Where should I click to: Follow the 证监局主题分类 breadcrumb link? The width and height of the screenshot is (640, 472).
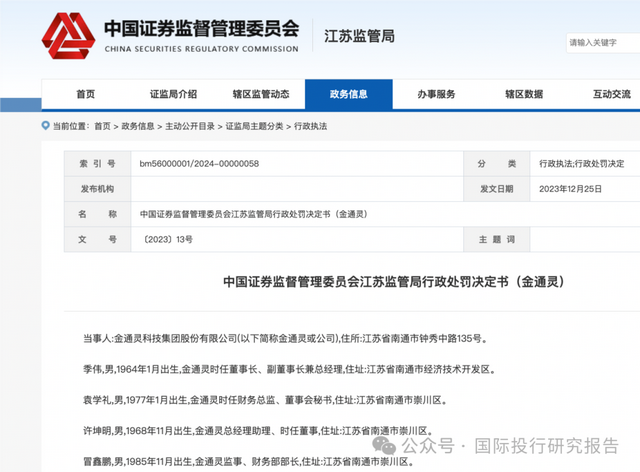[x=254, y=126]
